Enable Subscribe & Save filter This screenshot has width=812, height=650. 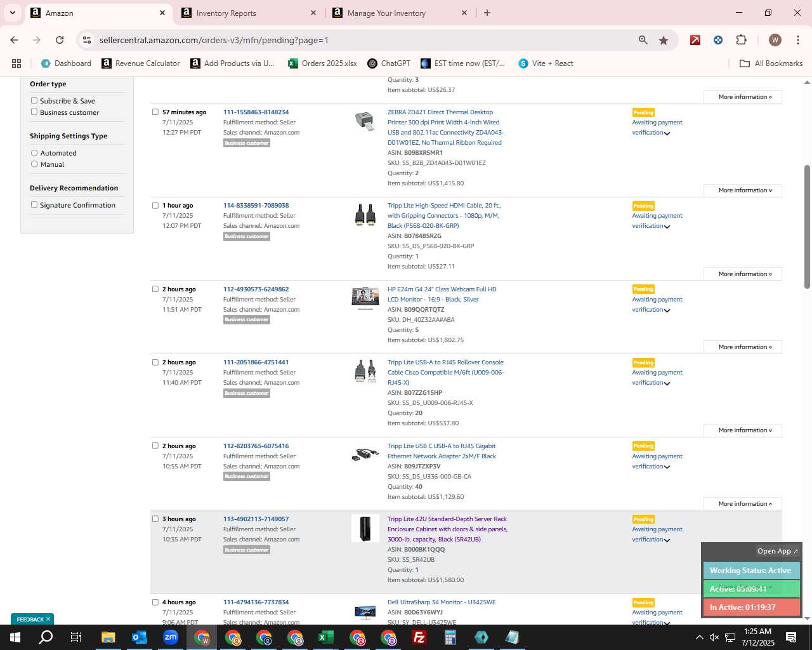point(34,100)
